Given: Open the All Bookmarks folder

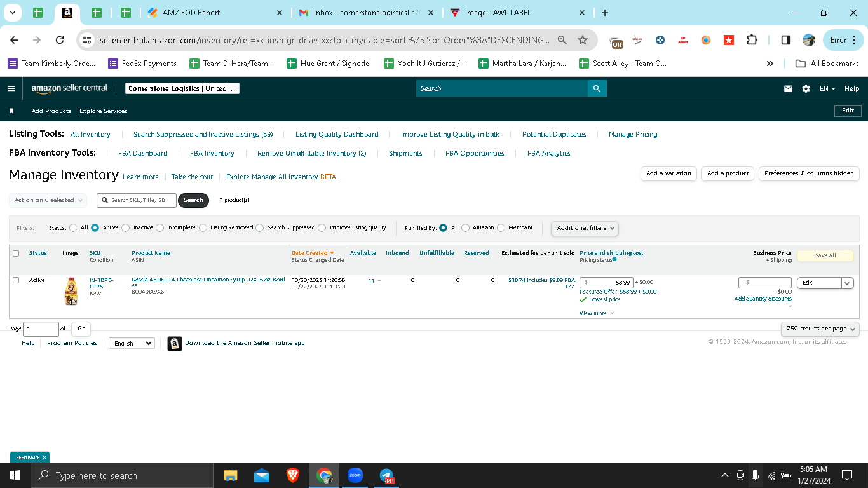Looking at the screenshot, I should [827, 64].
